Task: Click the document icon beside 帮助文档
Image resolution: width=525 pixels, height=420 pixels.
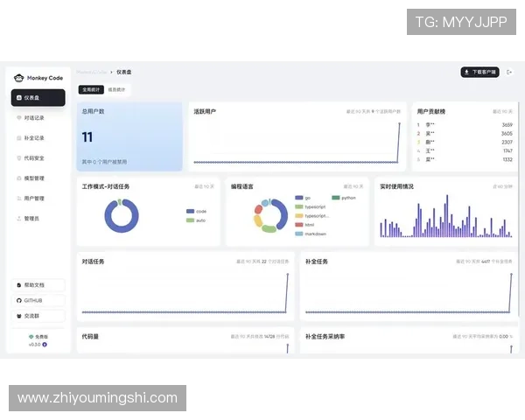Action: click(19, 285)
